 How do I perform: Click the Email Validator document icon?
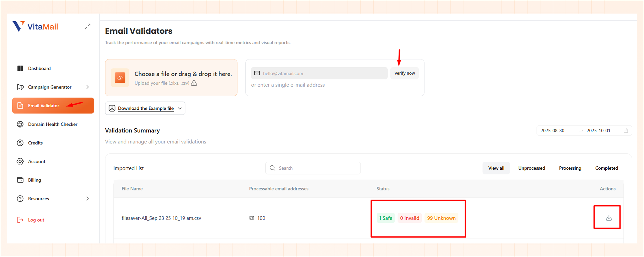(x=20, y=106)
